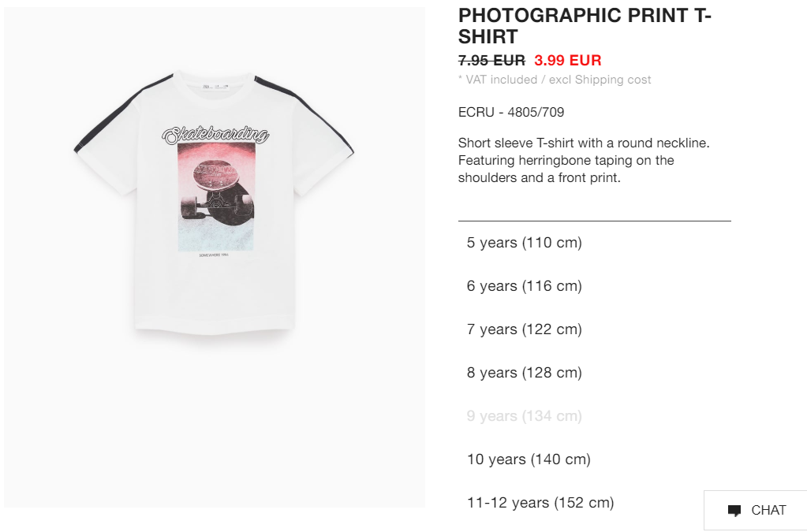Click the T-shirt product image
This screenshot has height=532, width=807.
[215, 257]
